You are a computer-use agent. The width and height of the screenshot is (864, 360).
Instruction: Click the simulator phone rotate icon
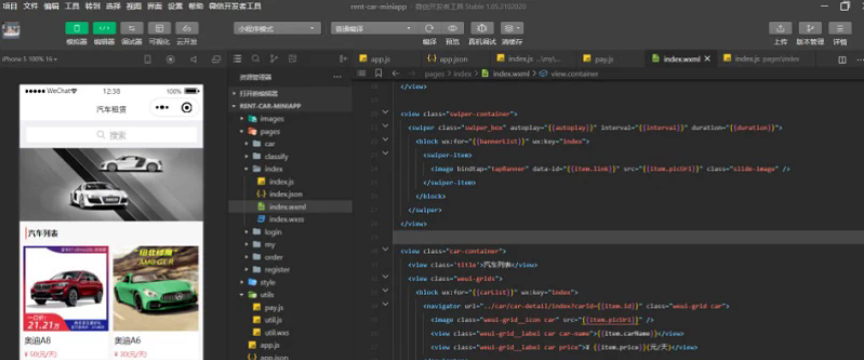point(147,59)
